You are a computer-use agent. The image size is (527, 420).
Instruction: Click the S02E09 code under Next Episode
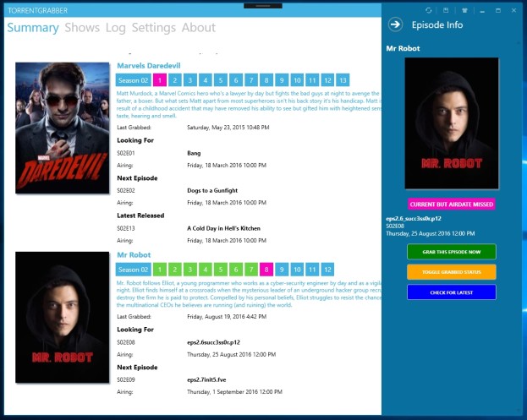tap(126, 379)
